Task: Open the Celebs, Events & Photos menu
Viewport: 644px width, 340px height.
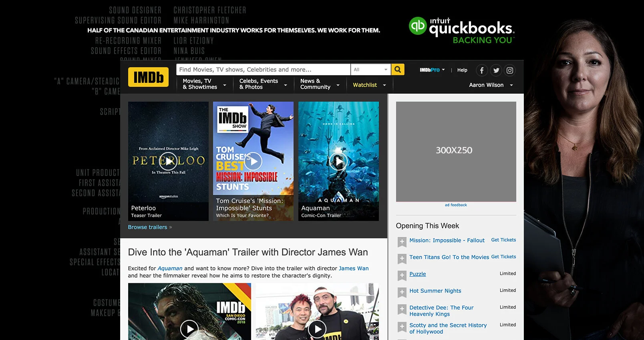Action: pyautogui.click(x=263, y=84)
